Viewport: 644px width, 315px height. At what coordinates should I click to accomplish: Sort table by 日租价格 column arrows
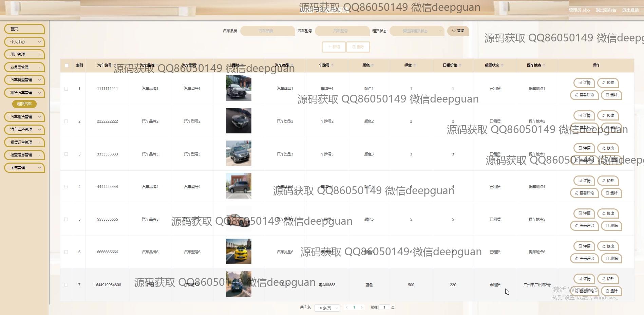pos(460,65)
